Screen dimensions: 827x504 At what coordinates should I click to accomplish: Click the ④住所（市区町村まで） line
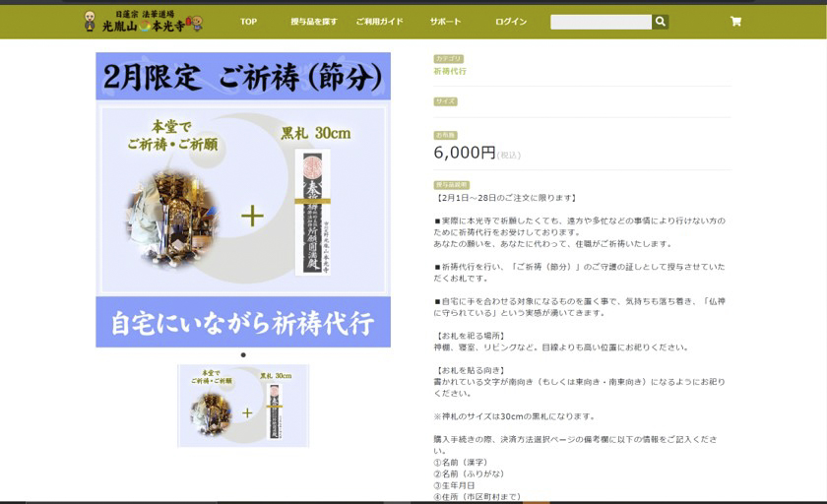(477, 497)
